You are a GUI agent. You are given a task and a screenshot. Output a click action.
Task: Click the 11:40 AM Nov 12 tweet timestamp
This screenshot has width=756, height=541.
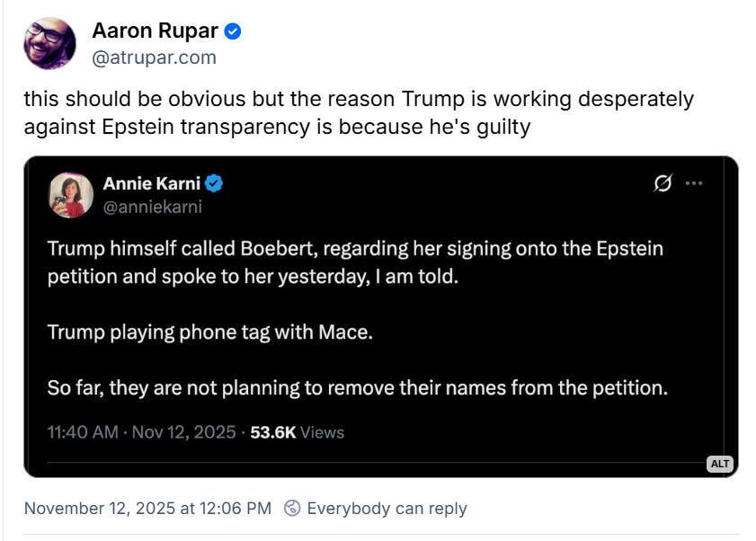[141, 432]
